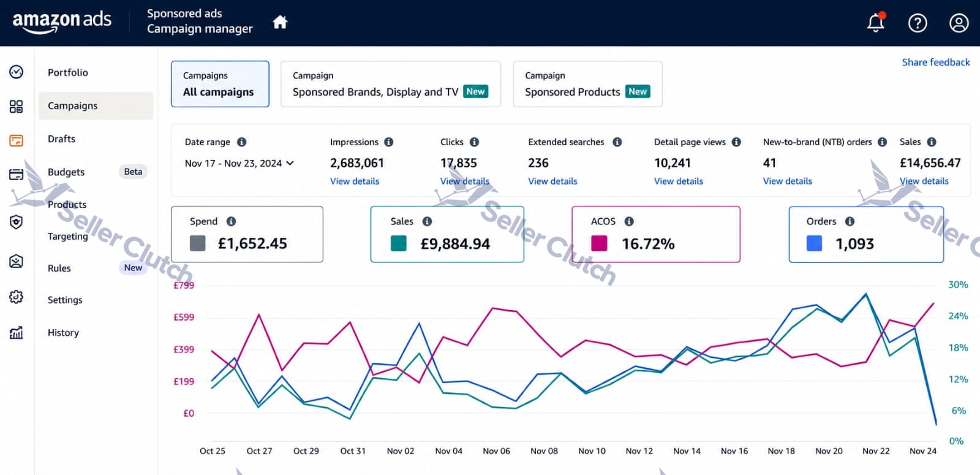Viewport: 980px width, 475px height.
Task: Click info icon in the Spend card
Action: 232,221
